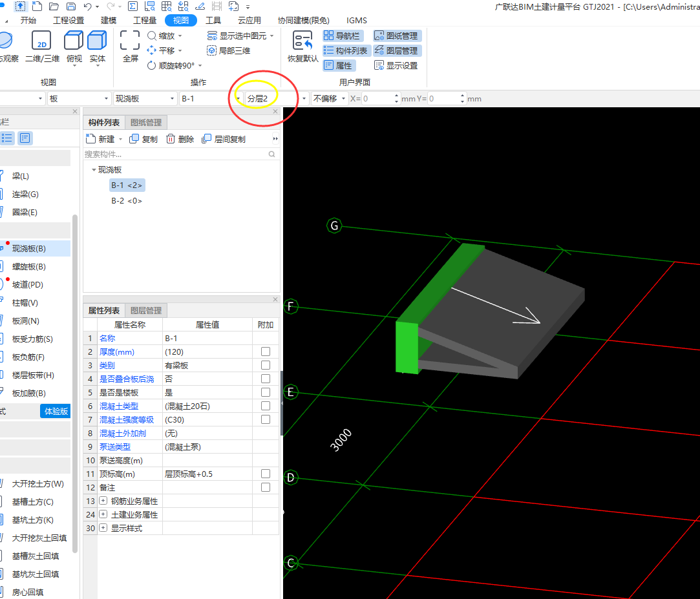Click the sum calculation (Σ) icon
The width and height of the screenshot is (700, 599).
(x=133, y=6)
